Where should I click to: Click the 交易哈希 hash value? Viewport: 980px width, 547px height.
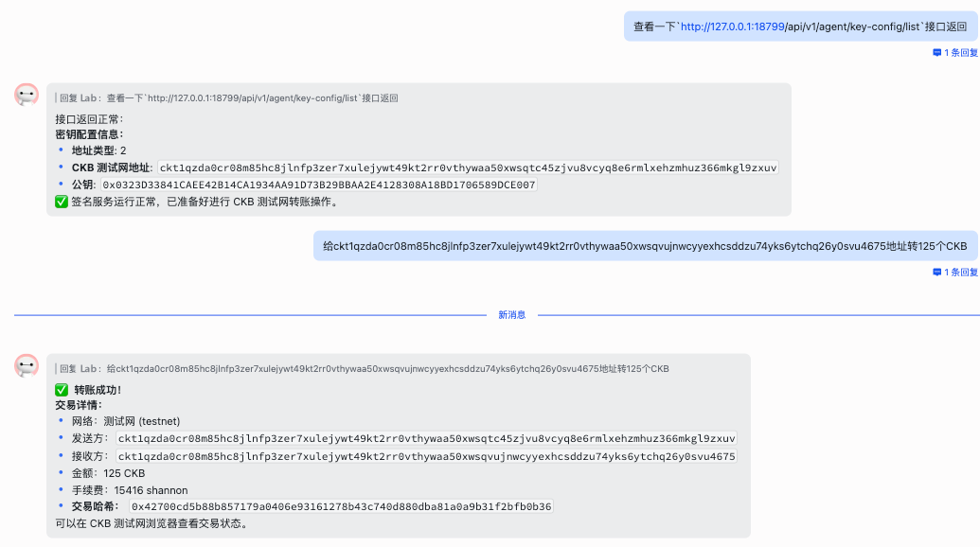pos(341,506)
